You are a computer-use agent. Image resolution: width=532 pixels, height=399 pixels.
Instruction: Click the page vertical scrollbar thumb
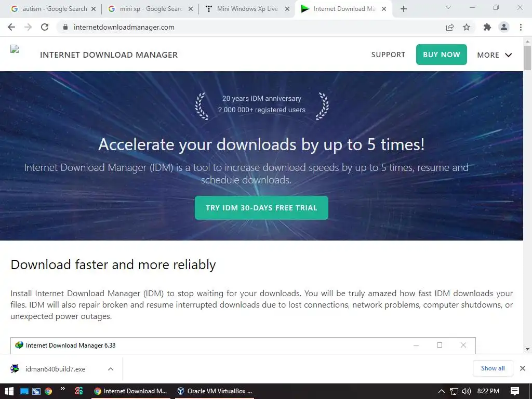pos(527,58)
